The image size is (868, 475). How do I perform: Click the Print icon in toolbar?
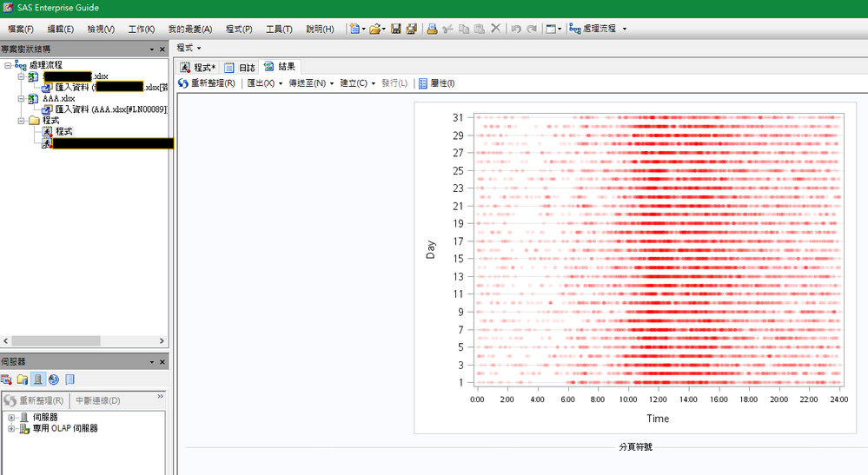point(433,29)
